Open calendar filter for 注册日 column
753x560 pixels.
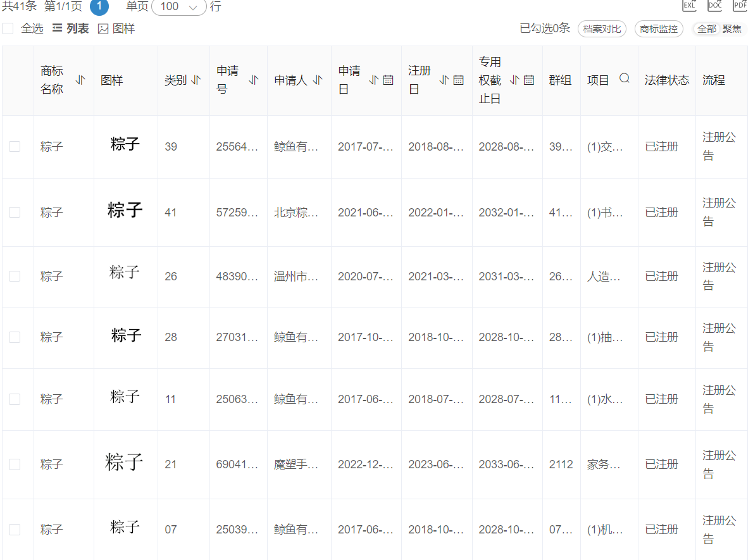click(459, 80)
